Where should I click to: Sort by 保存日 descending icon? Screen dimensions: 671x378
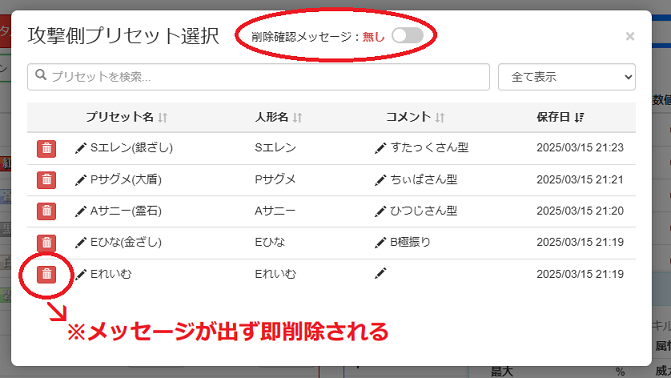point(579,117)
